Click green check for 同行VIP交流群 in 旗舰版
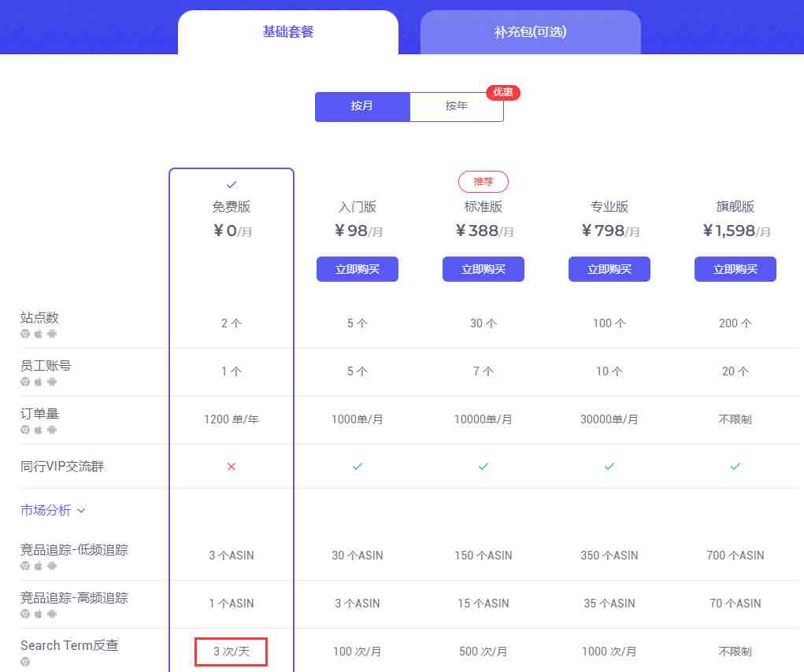804x672 pixels. point(735,466)
